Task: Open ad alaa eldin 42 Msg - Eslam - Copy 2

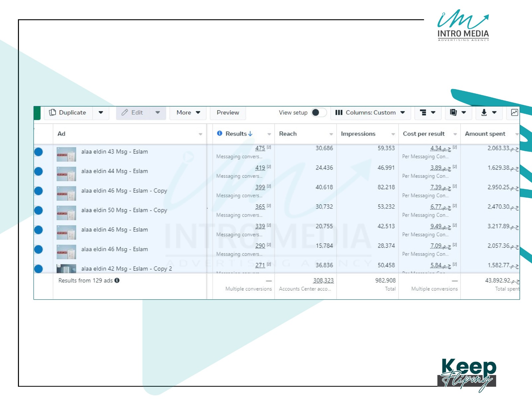Action: pos(127,268)
